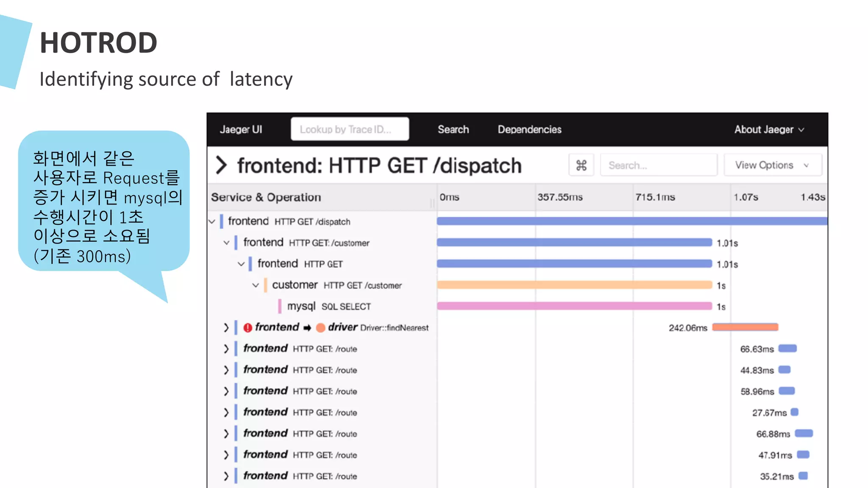Image resolution: width=868 pixels, height=488 pixels.
Task: Click the Service & Operation column header
Action: point(266,197)
